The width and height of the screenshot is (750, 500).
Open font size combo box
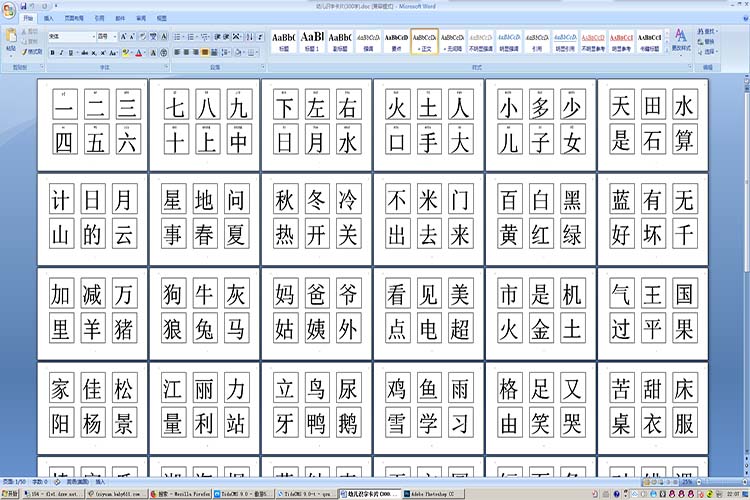(x=107, y=36)
